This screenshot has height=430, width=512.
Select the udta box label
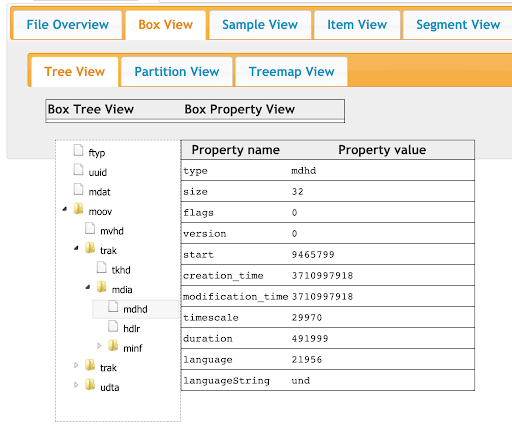coord(110,388)
